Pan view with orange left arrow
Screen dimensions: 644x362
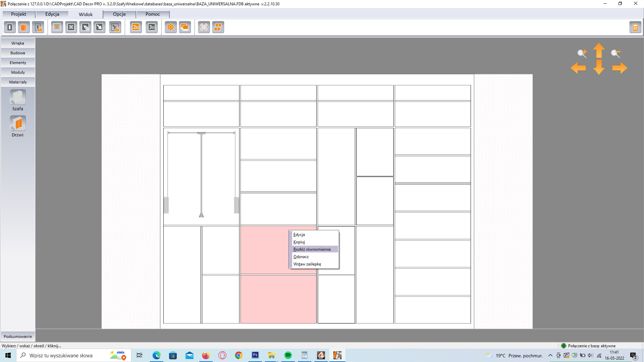click(578, 68)
